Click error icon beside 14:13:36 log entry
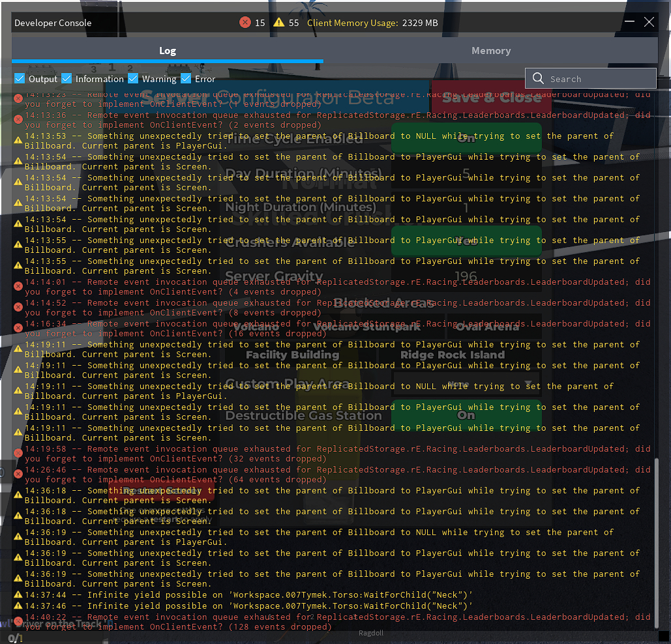The width and height of the screenshot is (671, 644). pyautogui.click(x=18, y=119)
